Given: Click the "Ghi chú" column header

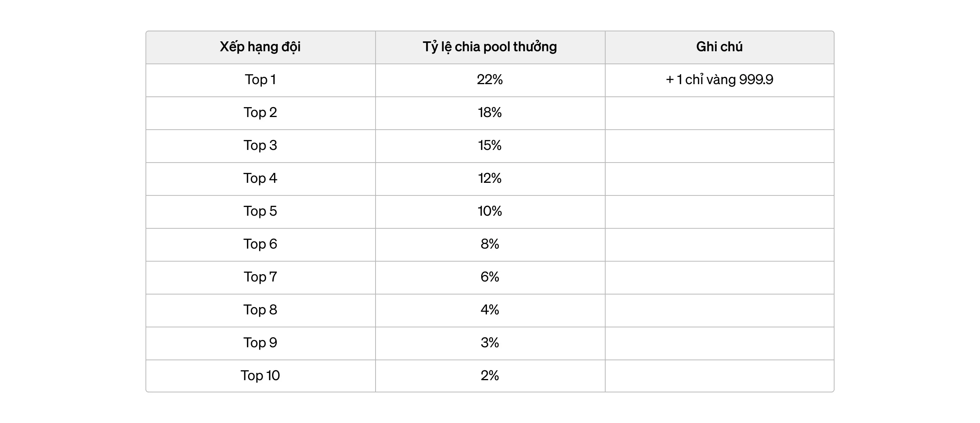Looking at the screenshot, I should (x=719, y=47).
